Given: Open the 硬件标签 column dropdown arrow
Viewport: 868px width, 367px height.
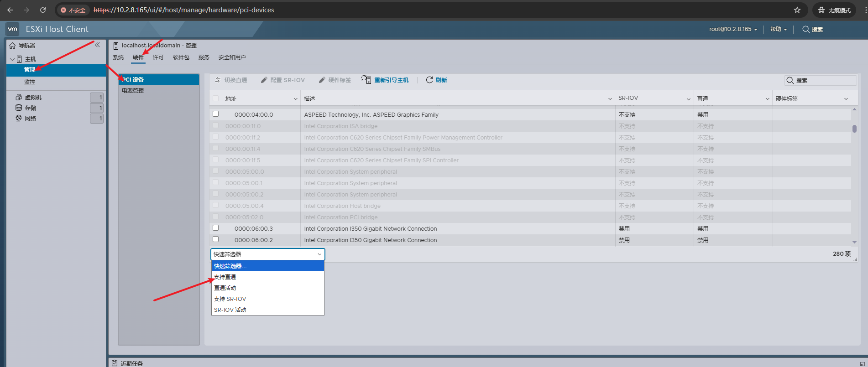Looking at the screenshot, I should [x=846, y=99].
